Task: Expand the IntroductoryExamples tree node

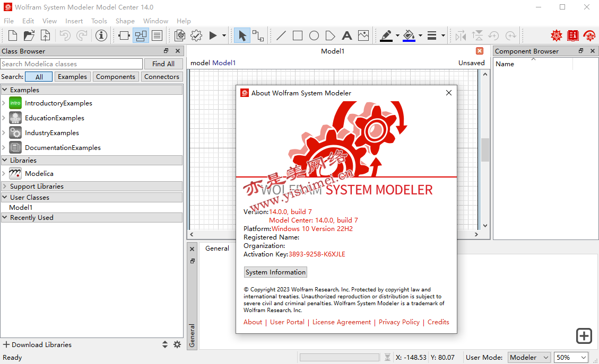Action: tap(4, 103)
